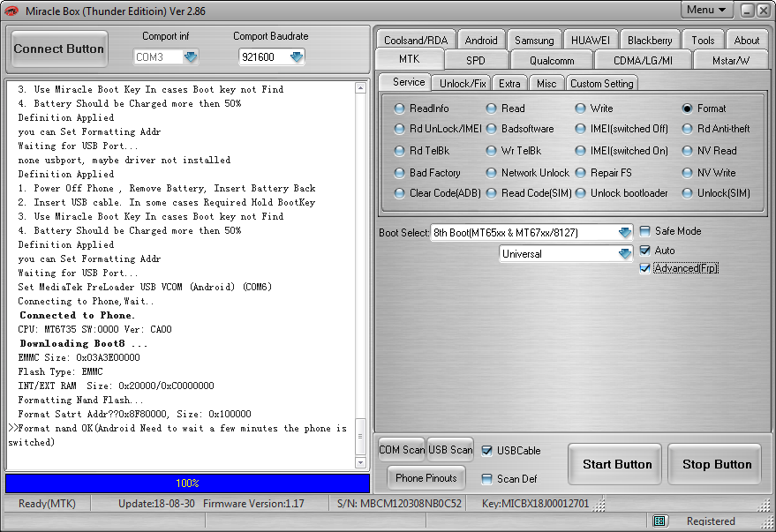Click the 'Connected to Phone.' log line
This screenshot has width=776, height=532.
pyautogui.click(x=77, y=316)
